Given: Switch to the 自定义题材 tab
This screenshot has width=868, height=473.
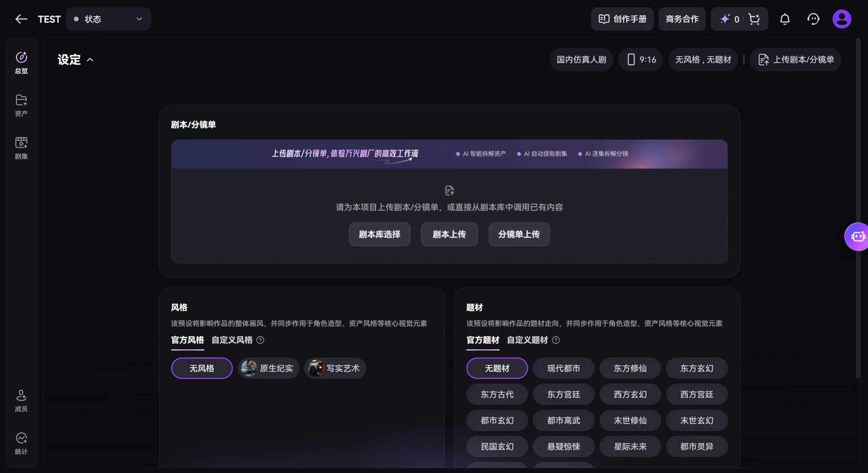Looking at the screenshot, I should pos(528,340).
